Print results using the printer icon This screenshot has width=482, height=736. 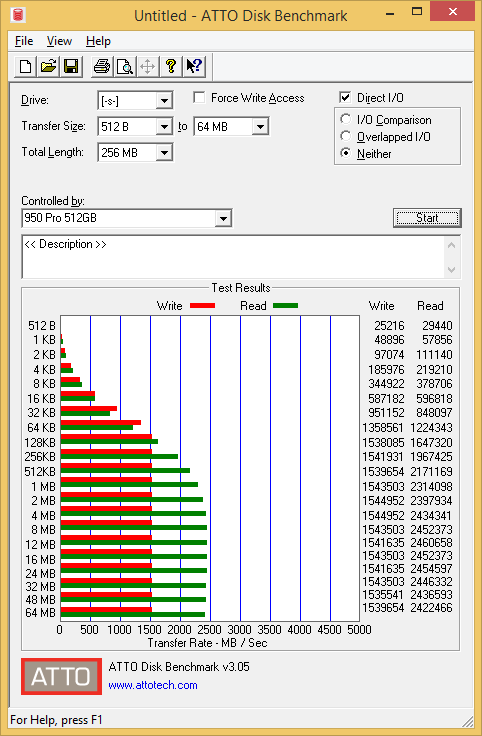click(102, 66)
